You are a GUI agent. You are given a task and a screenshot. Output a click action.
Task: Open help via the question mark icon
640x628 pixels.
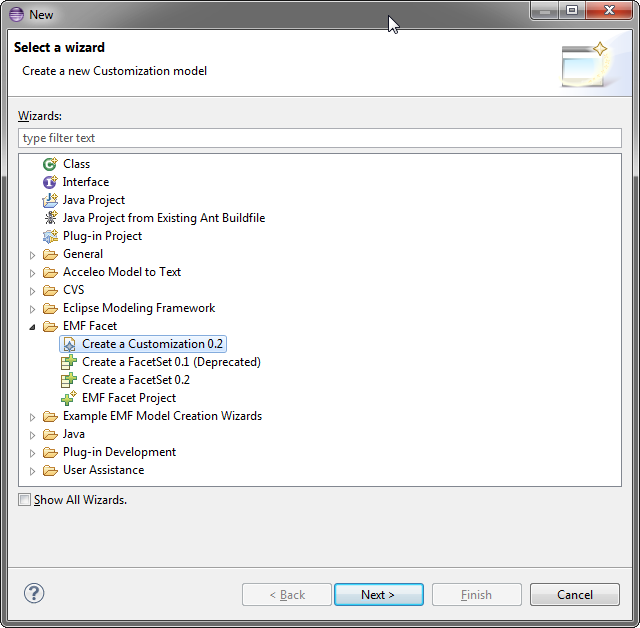click(x=34, y=593)
